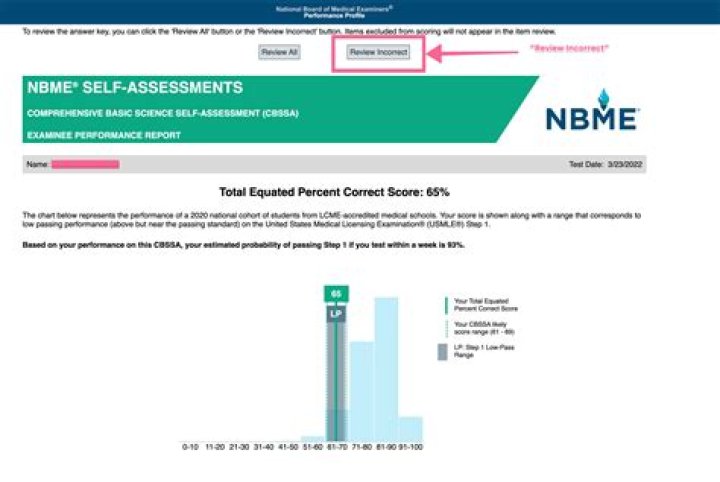Click the Review Incorrect button
This screenshot has width=720, height=482.
(x=379, y=52)
